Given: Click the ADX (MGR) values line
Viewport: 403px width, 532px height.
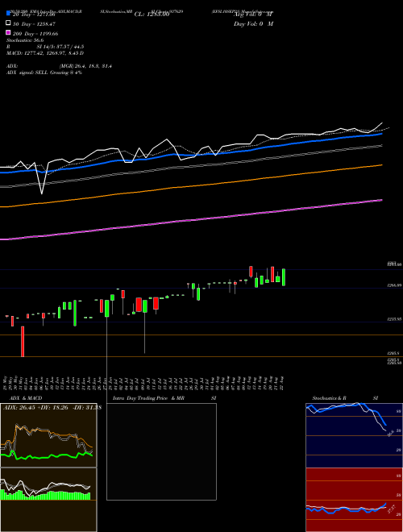Looking at the screenshot, I should 59,66.
